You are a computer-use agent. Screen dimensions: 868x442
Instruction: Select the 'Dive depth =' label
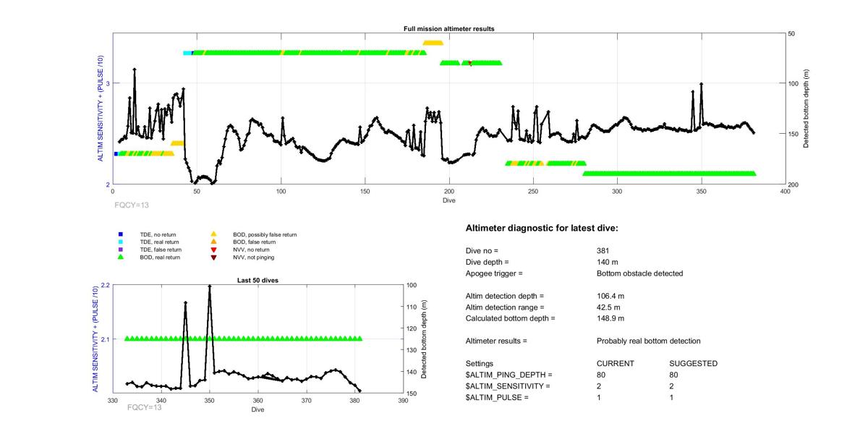tap(488, 262)
